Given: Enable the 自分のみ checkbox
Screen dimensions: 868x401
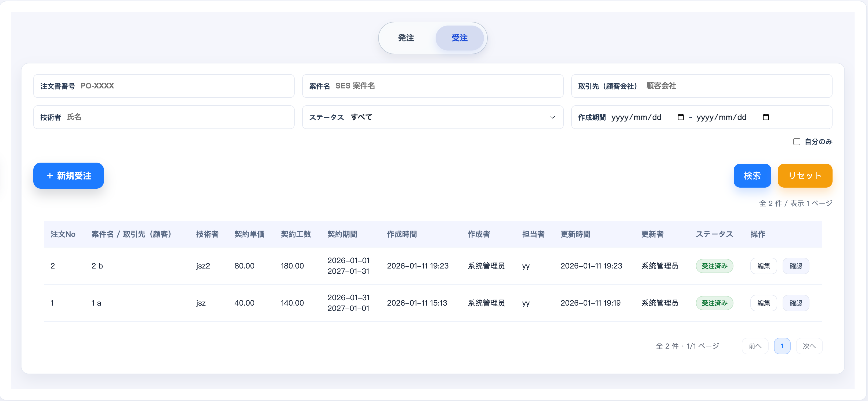Looking at the screenshot, I should coord(797,142).
